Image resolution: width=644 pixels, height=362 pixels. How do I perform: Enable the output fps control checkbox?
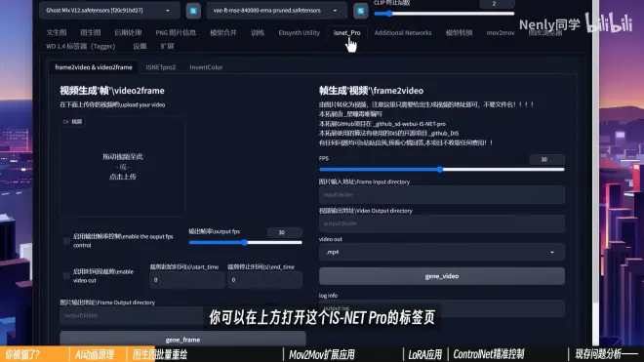(x=66, y=241)
